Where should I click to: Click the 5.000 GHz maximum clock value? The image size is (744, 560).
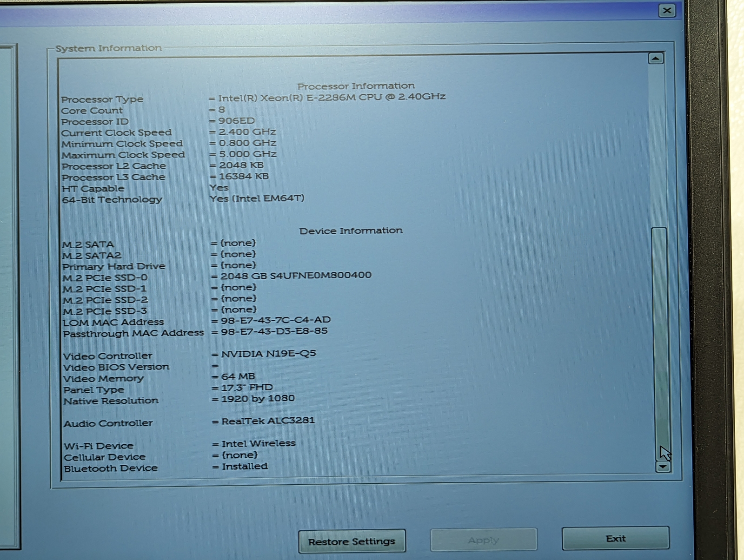247,154
